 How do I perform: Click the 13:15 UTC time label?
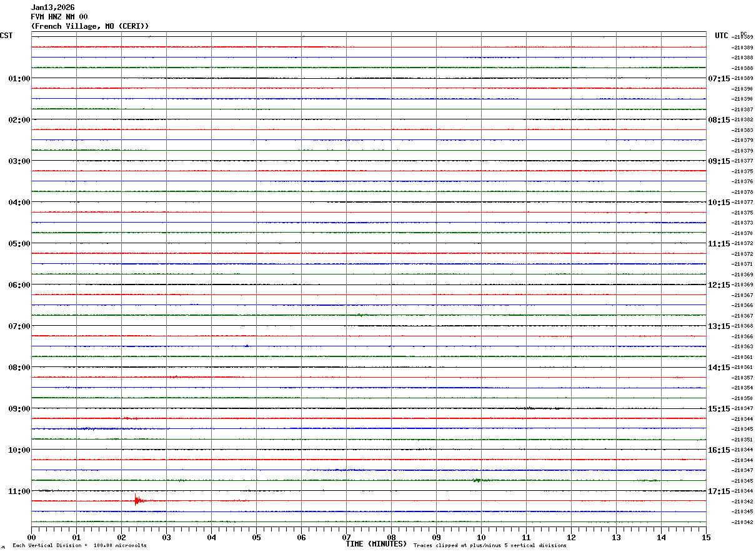pyautogui.click(x=719, y=326)
